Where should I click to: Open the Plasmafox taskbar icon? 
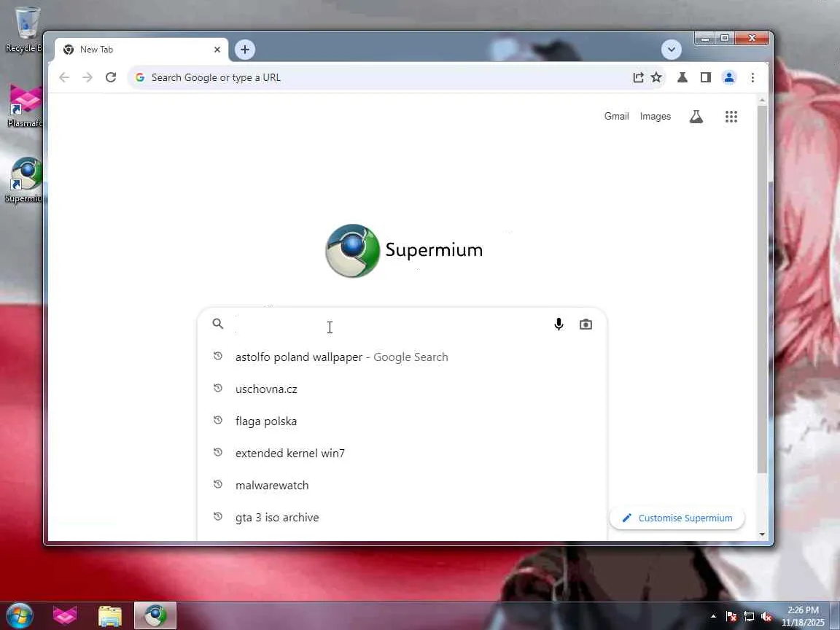(x=65, y=615)
